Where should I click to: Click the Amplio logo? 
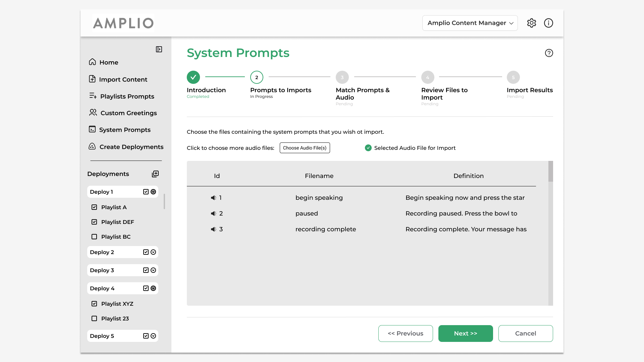pos(123,23)
